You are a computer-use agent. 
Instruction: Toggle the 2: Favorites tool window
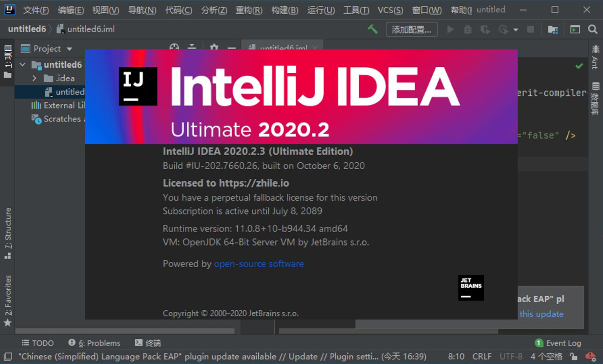[x=8, y=301]
